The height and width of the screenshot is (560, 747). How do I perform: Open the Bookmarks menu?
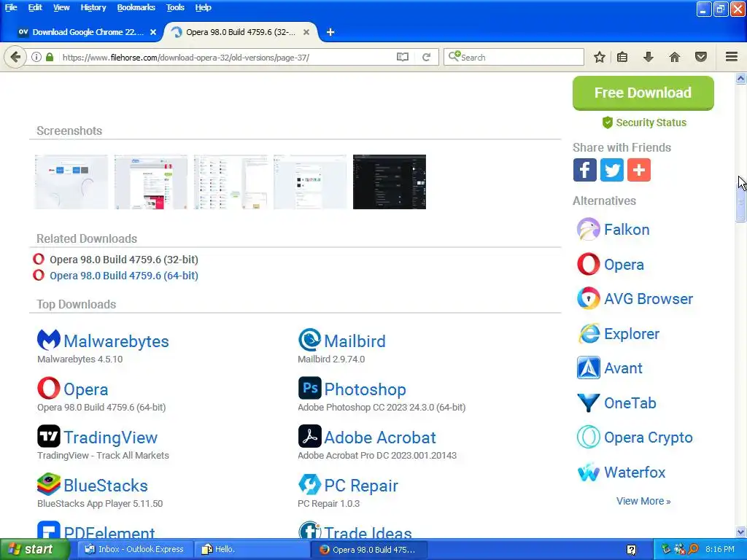tap(136, 7)
